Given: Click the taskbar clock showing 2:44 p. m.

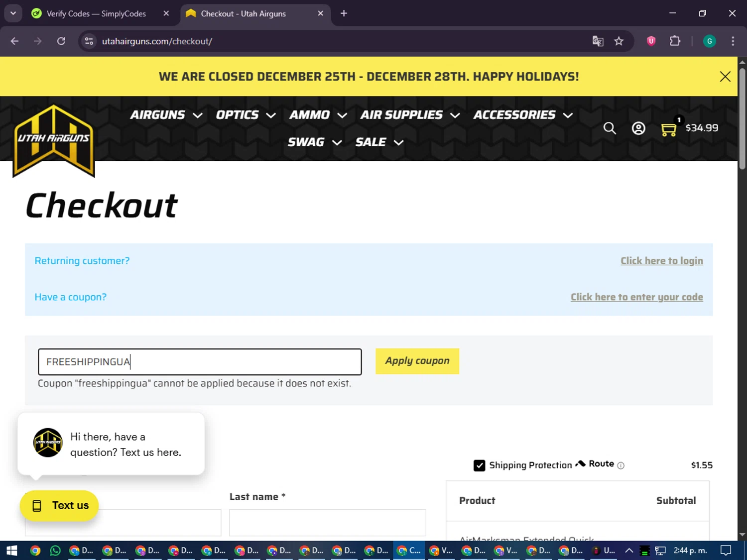Looking at the screenshot, I should 690,551.
